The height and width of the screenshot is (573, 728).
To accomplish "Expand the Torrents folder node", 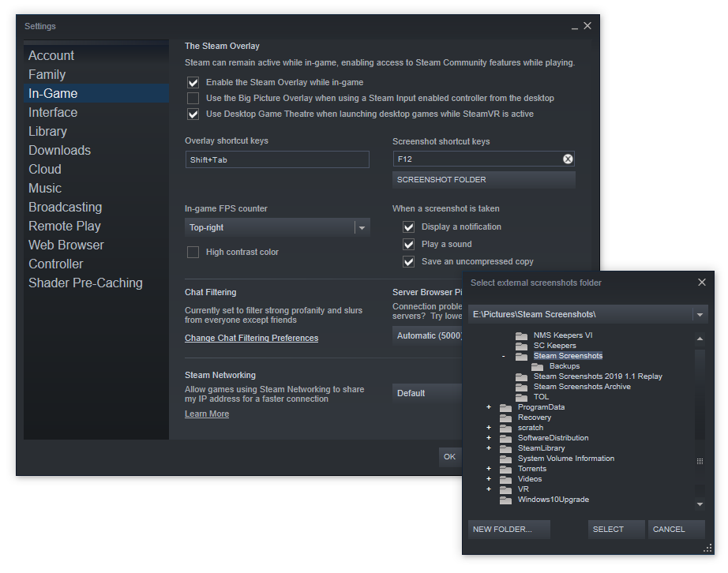I will (x=489, y=469).
